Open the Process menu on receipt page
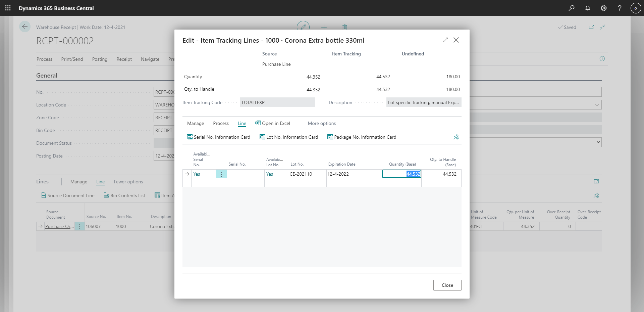 (44, 59)
